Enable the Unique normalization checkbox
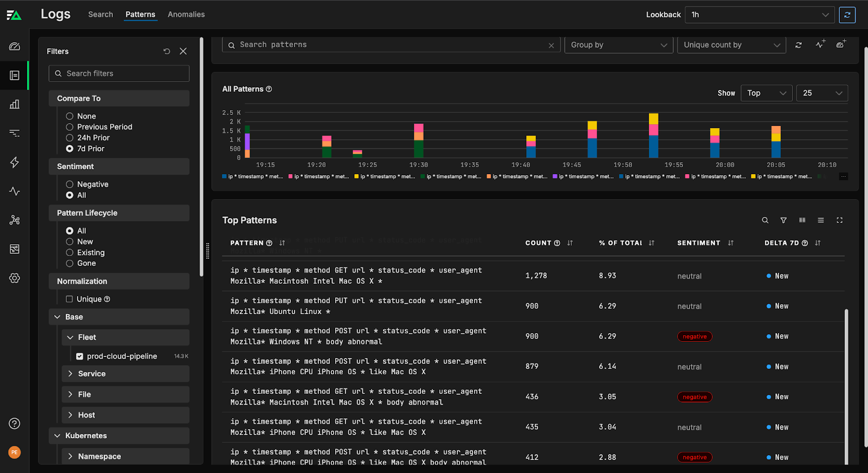 pyautogui.click(x=69, y=299)
